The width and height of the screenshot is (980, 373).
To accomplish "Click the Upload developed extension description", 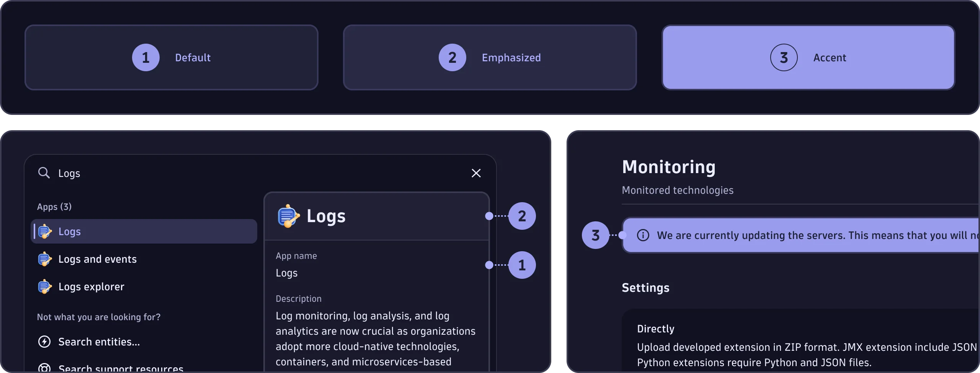I will [x=807, y=355].
